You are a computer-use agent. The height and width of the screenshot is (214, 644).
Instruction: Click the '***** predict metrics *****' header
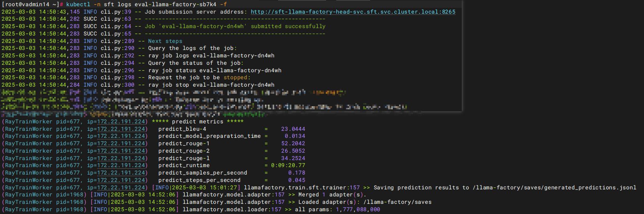(197, 121)
